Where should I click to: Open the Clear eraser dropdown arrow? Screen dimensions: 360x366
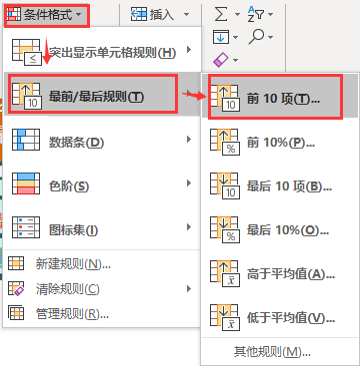[235, 60]
